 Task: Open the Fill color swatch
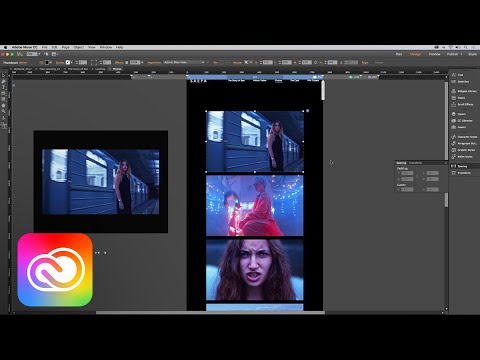coord(47,62)
